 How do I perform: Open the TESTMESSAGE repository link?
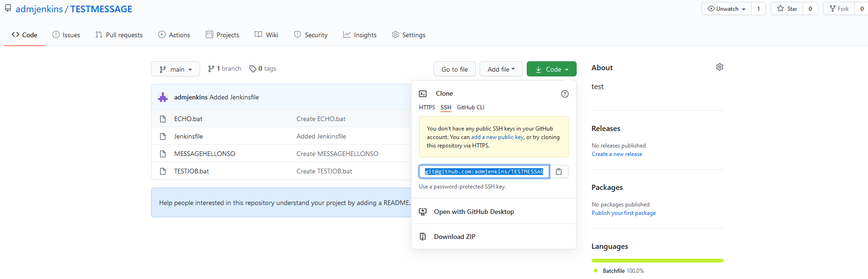[101, 9]
